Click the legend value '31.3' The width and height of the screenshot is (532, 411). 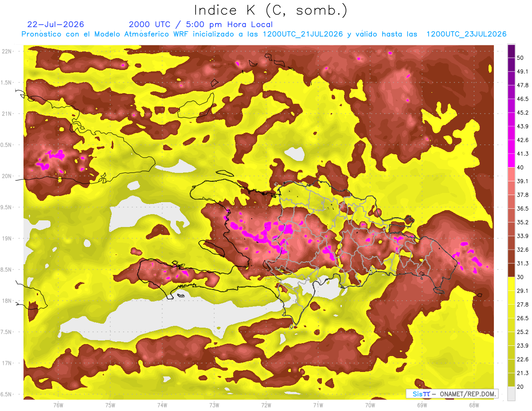[522, 263]
